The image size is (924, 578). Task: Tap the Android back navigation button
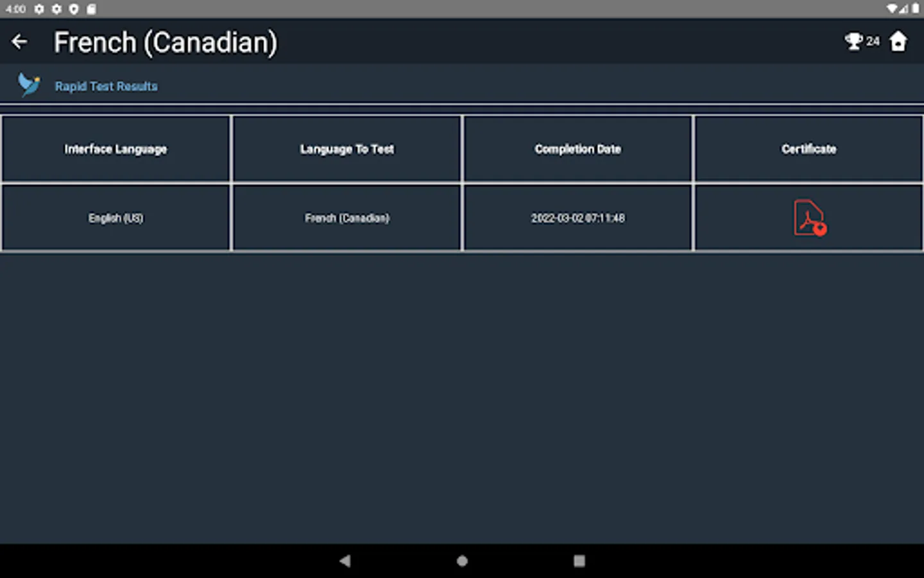tap(345, 561)
